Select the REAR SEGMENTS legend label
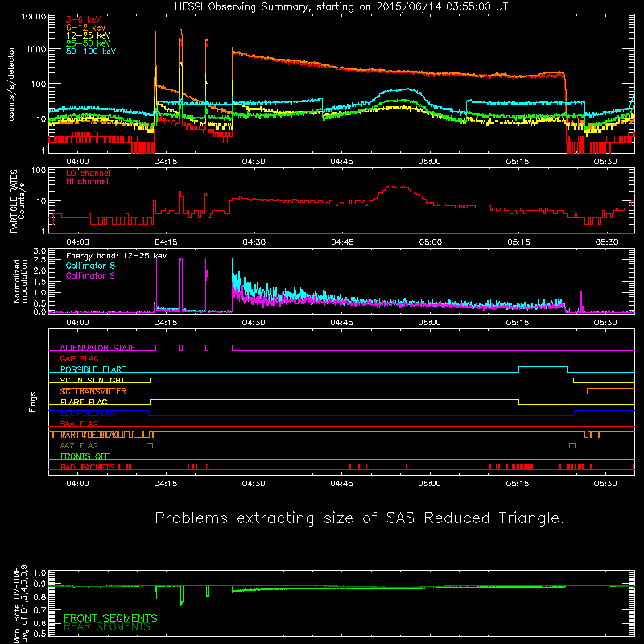The height and width of the screenshot is (644, 644). [x=107, y=627]
